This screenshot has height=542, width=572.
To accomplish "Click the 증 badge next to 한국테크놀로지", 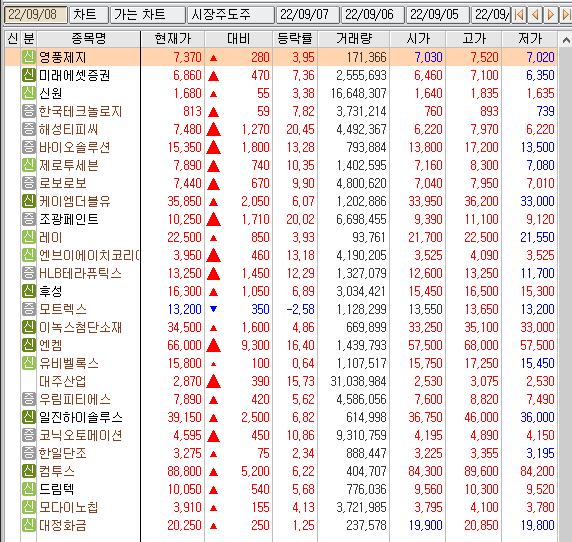I will pos(28,111).
